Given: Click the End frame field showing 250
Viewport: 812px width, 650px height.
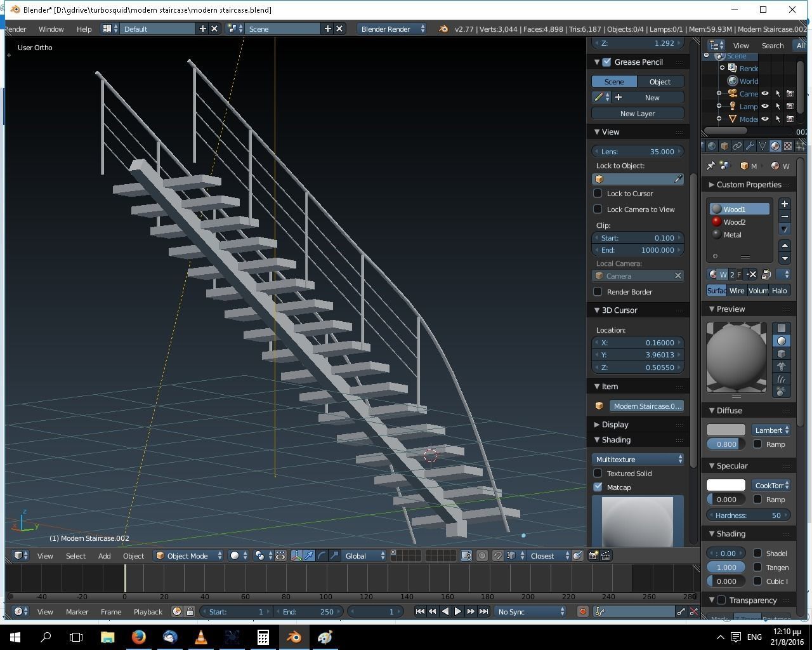Looking at the screenshot, I should coord(311,611).
